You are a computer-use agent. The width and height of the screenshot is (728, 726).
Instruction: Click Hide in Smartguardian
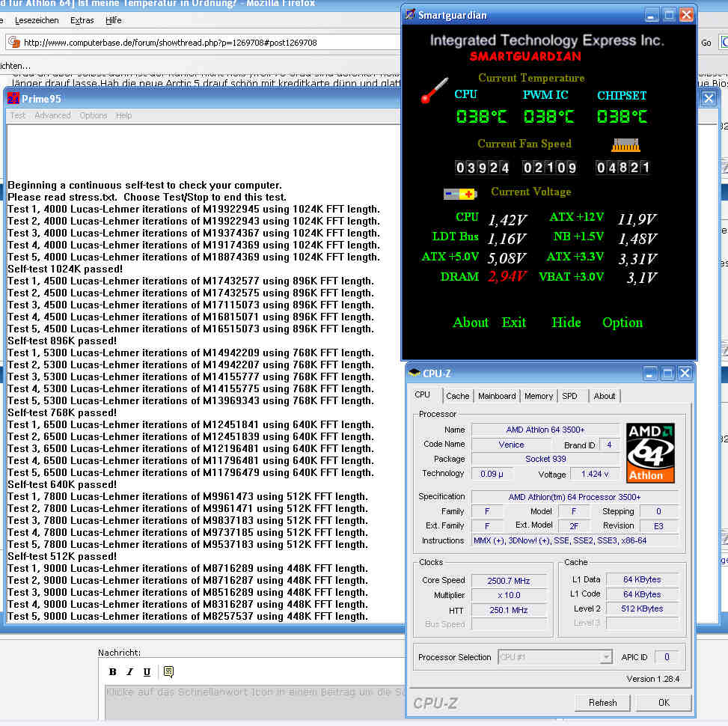566,323
